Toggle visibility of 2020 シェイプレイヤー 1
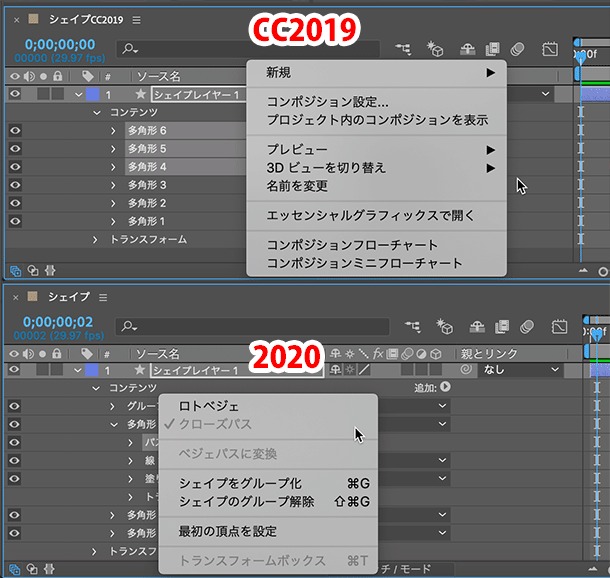The width and height of the screenshot is (610, 578). [x=14, y=370]
